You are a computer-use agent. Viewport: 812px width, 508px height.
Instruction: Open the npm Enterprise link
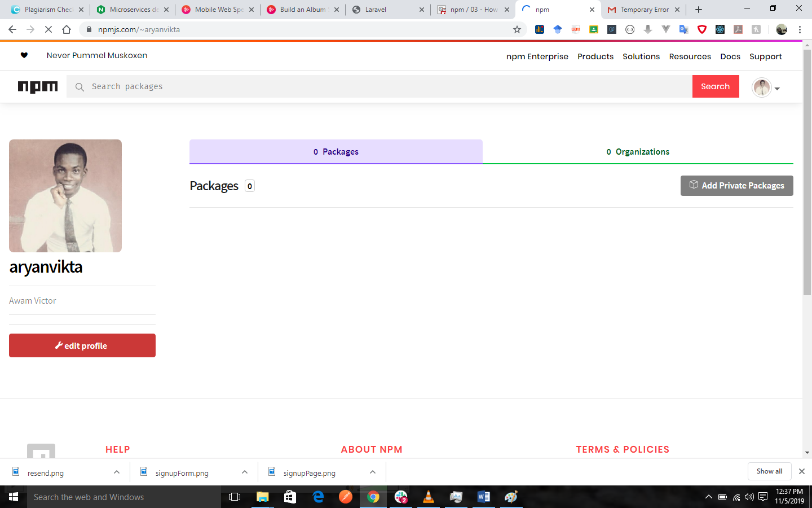[x=537, y=56]
